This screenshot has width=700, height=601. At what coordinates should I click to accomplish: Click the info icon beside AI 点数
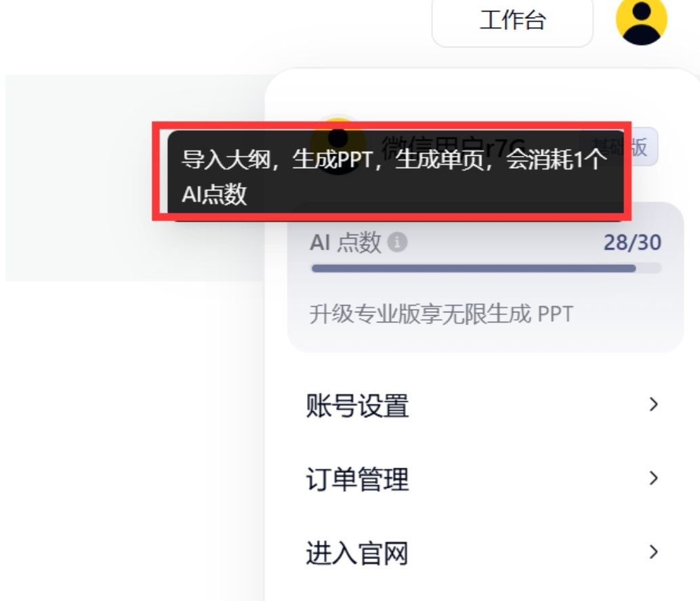tap(397, 243)
